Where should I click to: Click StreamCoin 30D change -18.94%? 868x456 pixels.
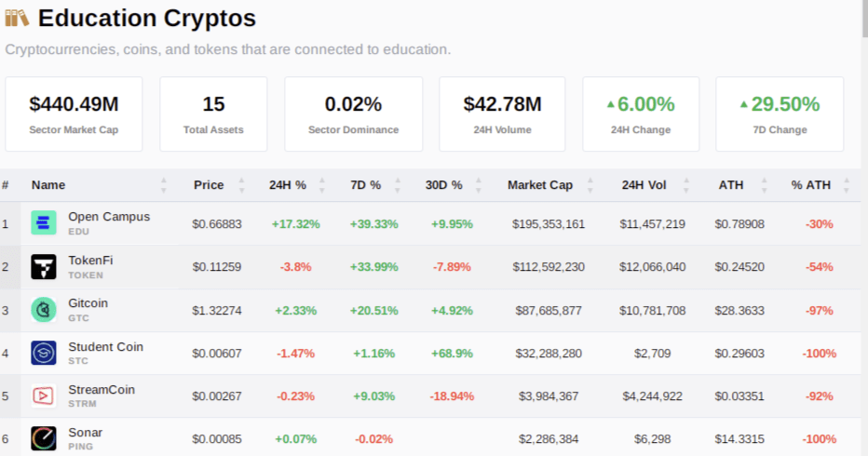tap(452, 396)
